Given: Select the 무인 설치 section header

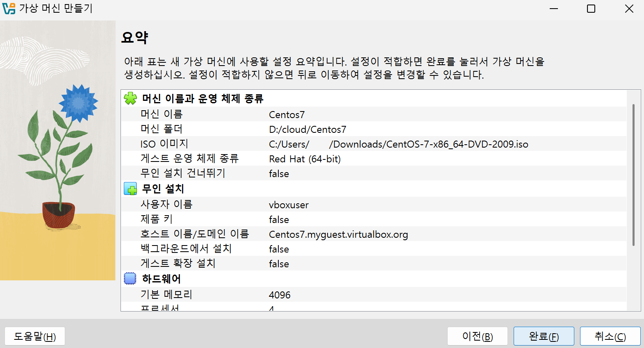Looking at the screenshot, I should (163, 189).
